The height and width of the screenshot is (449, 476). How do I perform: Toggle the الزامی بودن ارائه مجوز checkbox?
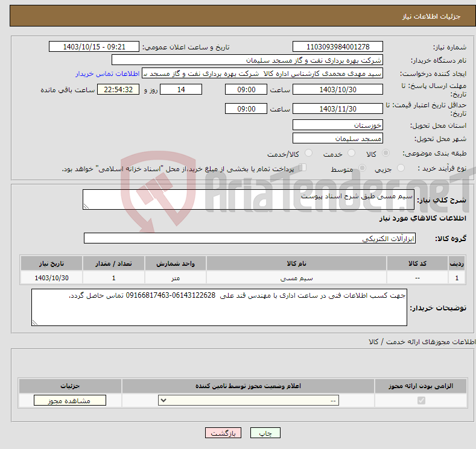click(421, 401)
